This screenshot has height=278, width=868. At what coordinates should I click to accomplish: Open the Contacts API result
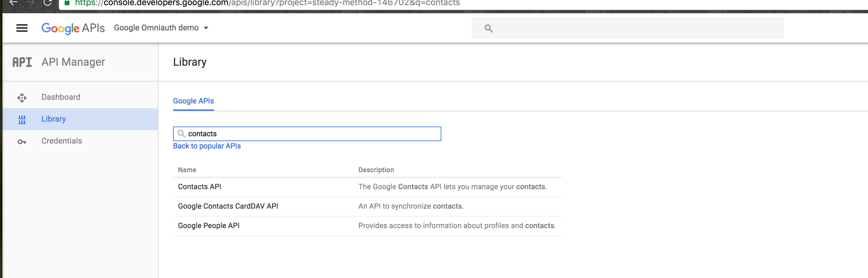click(x=200, y=187)
